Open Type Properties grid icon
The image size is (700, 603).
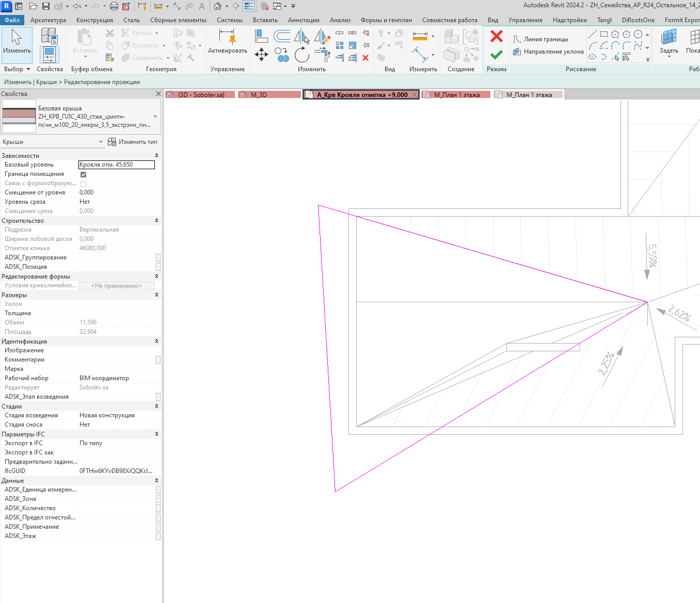(x=49, y=35)
